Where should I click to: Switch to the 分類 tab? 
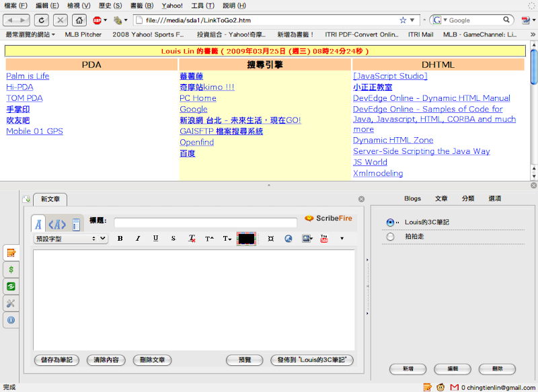click(x=467, y=198)
